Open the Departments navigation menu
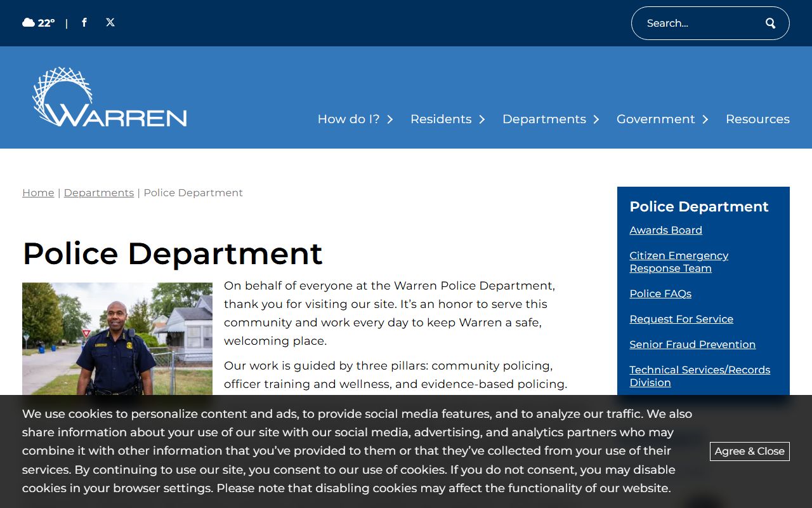 [x=544, y=119]
